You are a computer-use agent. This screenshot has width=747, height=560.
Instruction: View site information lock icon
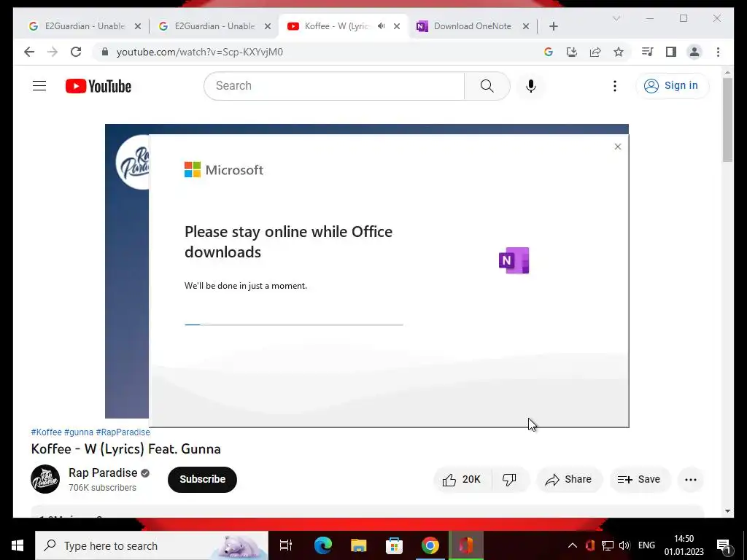click(x=105, y=52)
